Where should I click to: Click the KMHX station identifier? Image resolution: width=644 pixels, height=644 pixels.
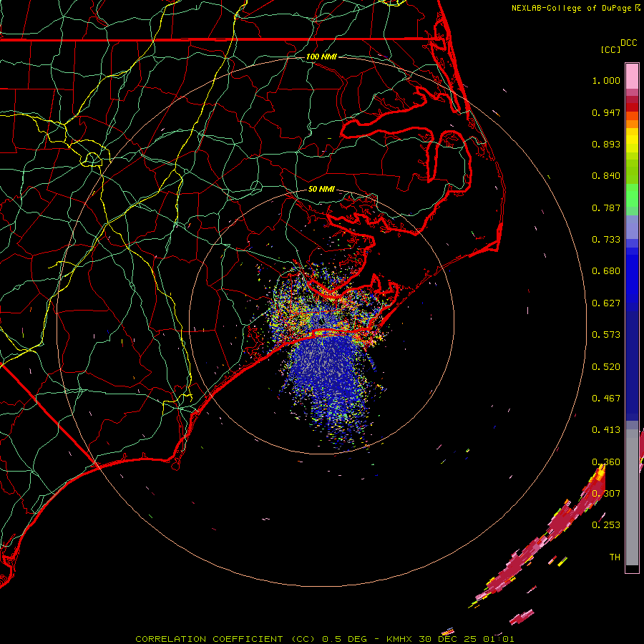pyautogui.click(x=399, y=639)
